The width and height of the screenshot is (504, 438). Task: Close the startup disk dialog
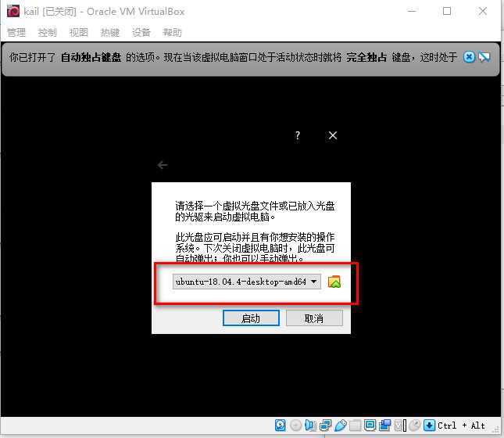tap(333, 135)
